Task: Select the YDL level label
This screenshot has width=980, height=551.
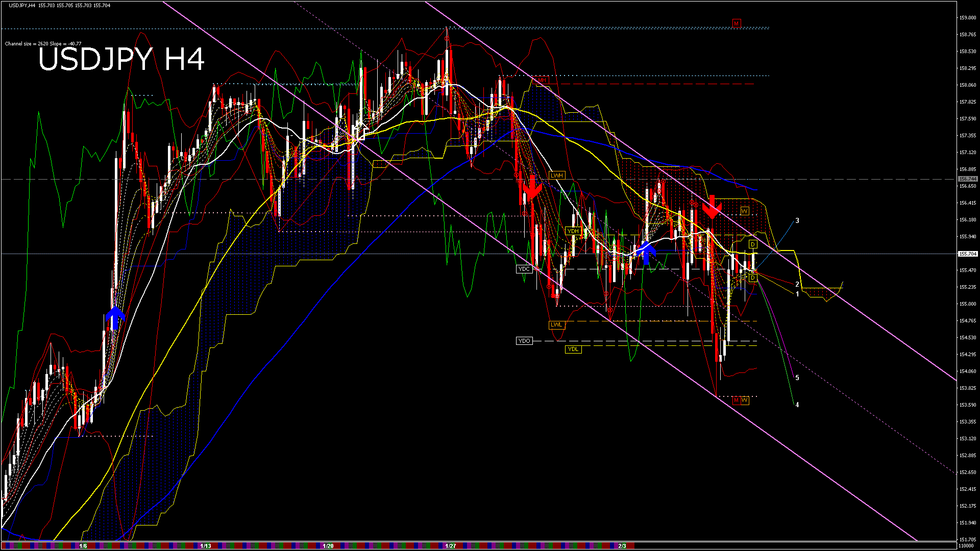Action: point(573,349)
